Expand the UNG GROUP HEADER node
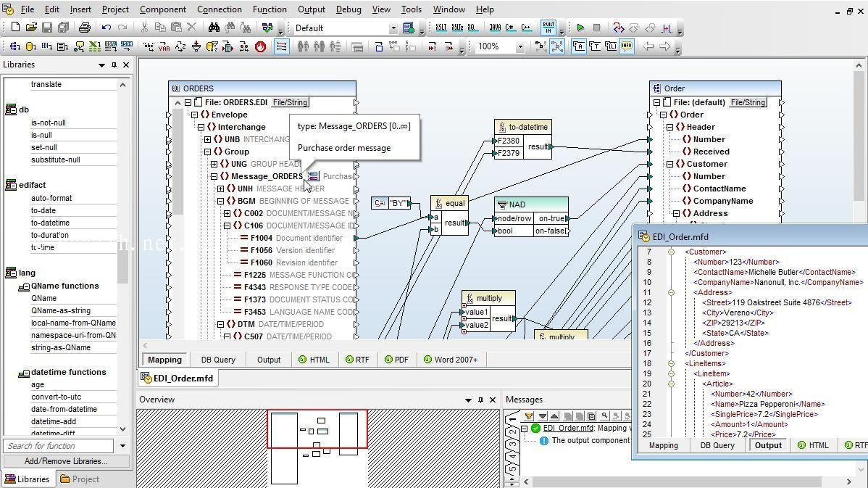The width and height of the screenshot is (868, 488). pyautogui.click(x=214, y=164)
